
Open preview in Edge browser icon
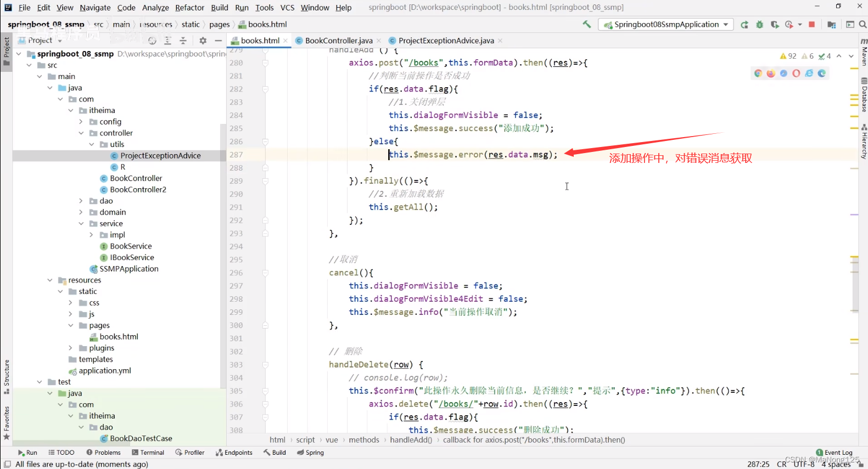click(822, 74)
